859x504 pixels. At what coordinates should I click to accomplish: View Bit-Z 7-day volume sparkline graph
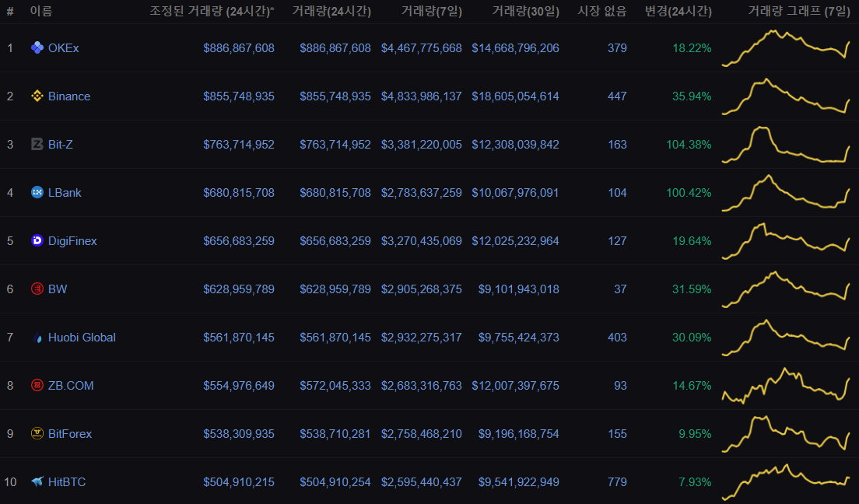point(786,145)
